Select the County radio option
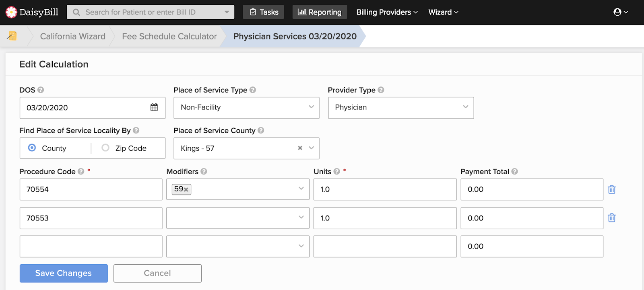This screenshot has height=290, width=644. 32,148
